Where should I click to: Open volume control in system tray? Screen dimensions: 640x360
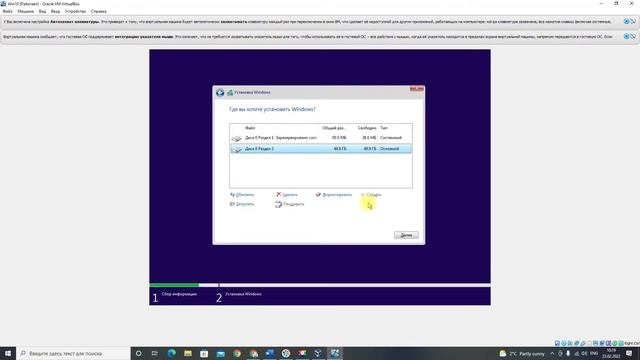pos(584,353)
